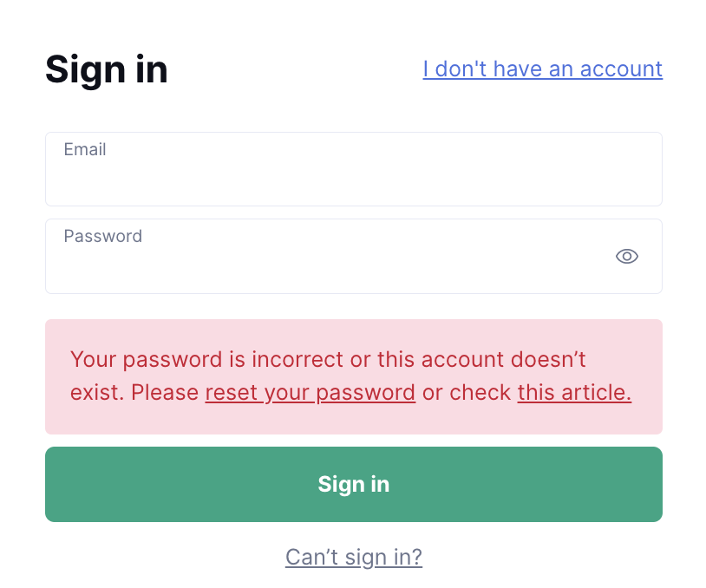Click the "Password" field label
706x588 pixels.
pos(102,236)
